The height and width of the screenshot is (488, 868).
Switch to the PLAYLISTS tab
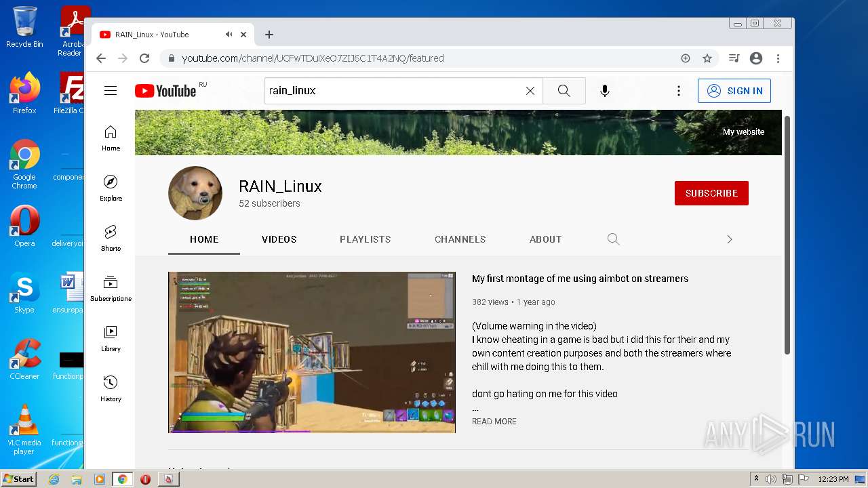click(366, 239)
